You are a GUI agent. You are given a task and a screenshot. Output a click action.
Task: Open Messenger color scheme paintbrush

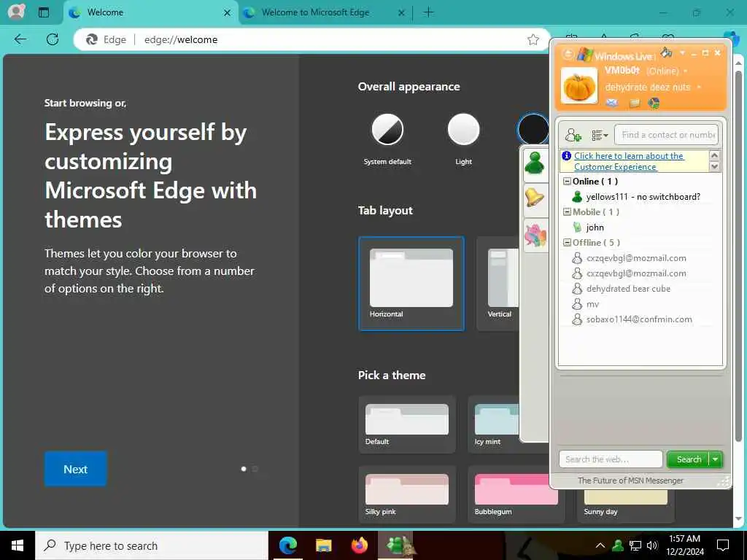(667, 52)
